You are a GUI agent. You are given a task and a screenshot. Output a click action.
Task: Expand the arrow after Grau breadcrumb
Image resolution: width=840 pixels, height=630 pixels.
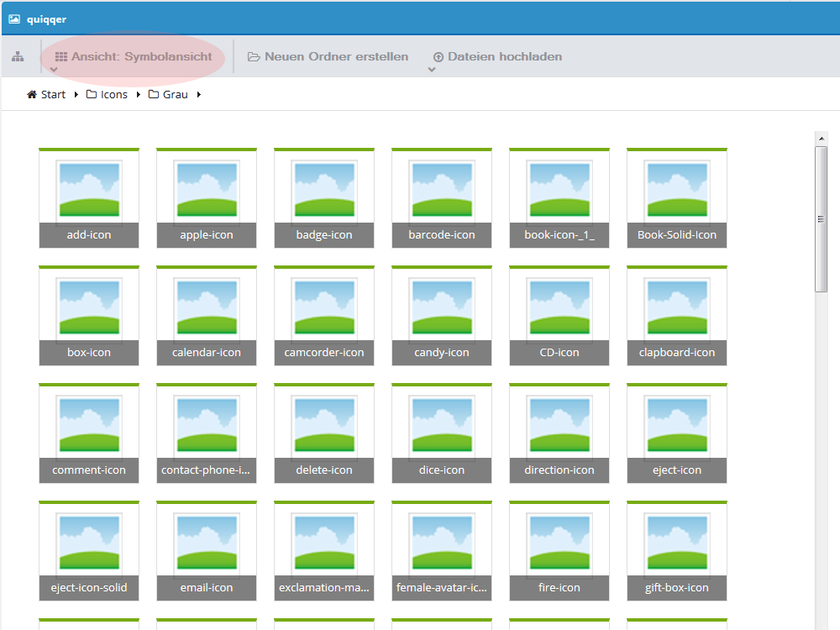click(199, 94)
